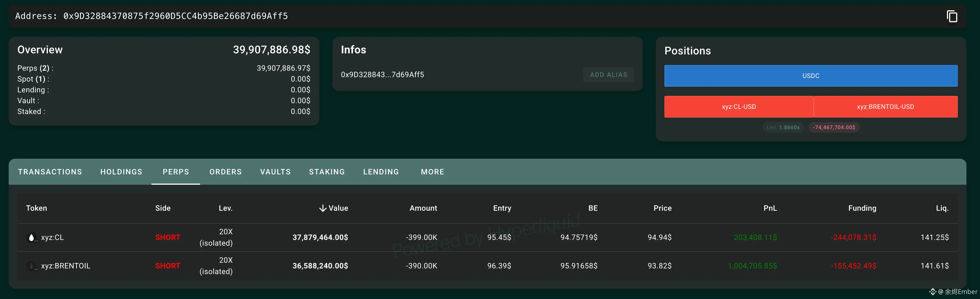This screenshot has height=299, width=980.
Task: Open the Orders tab
Action: click(x=225, y=172)
